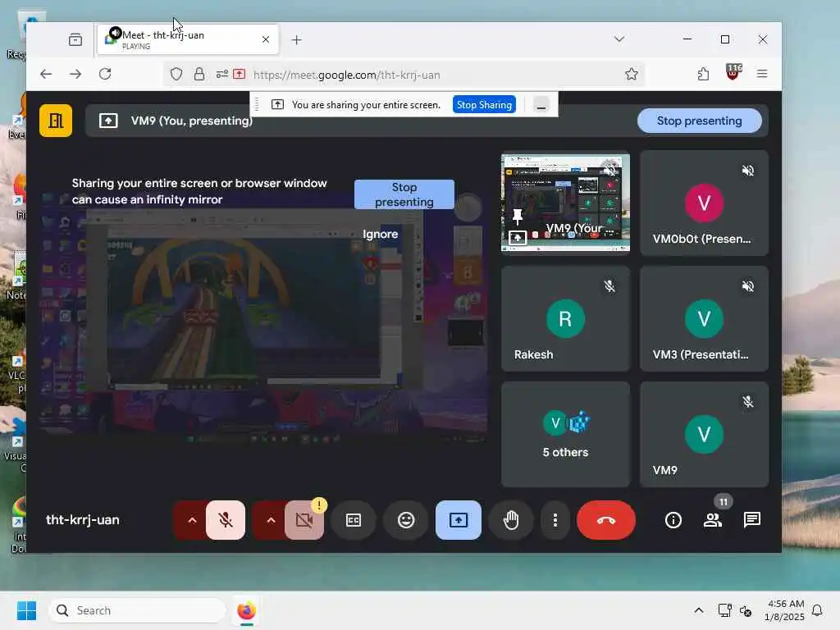Expand audio settings chevron beside microphone
Image resolution: width=840 pixels, height=630 pixels.
tap(192, 519)
